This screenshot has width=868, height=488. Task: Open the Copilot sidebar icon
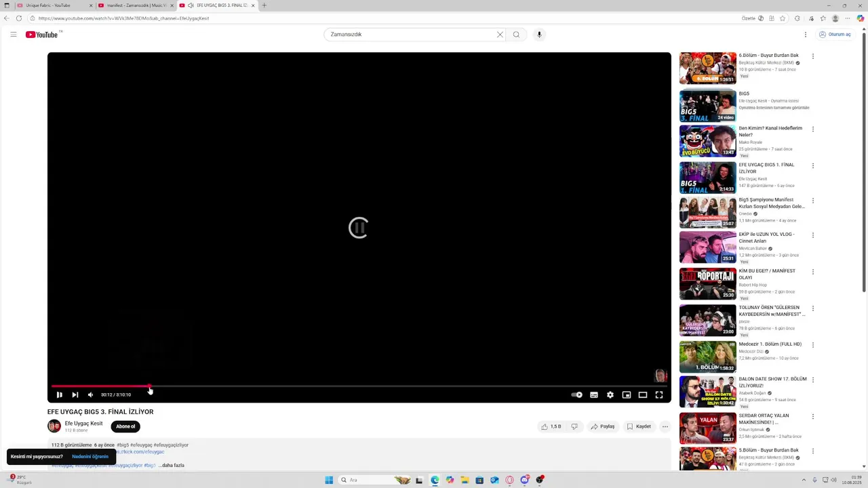coord(861,18)
